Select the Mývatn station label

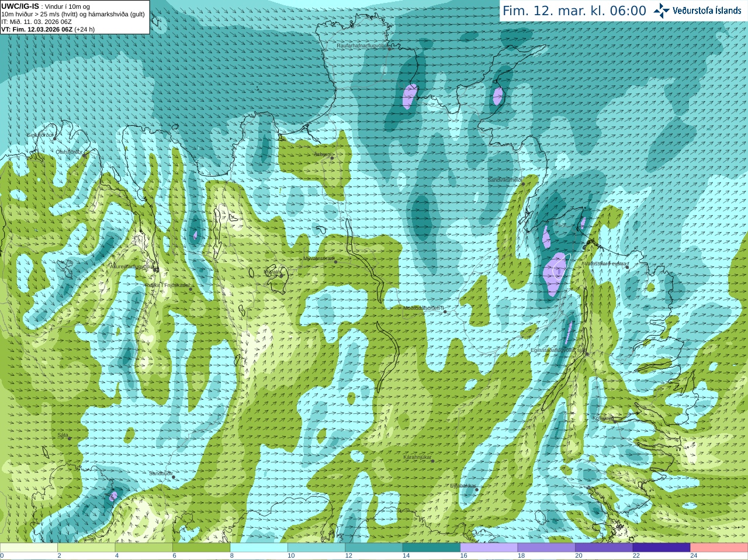[272, 272]
